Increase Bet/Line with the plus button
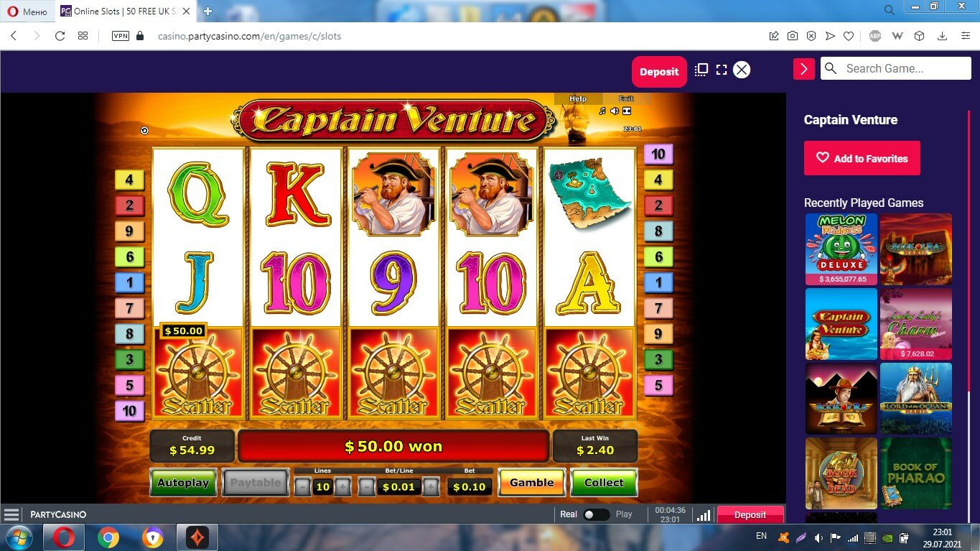 431,487
